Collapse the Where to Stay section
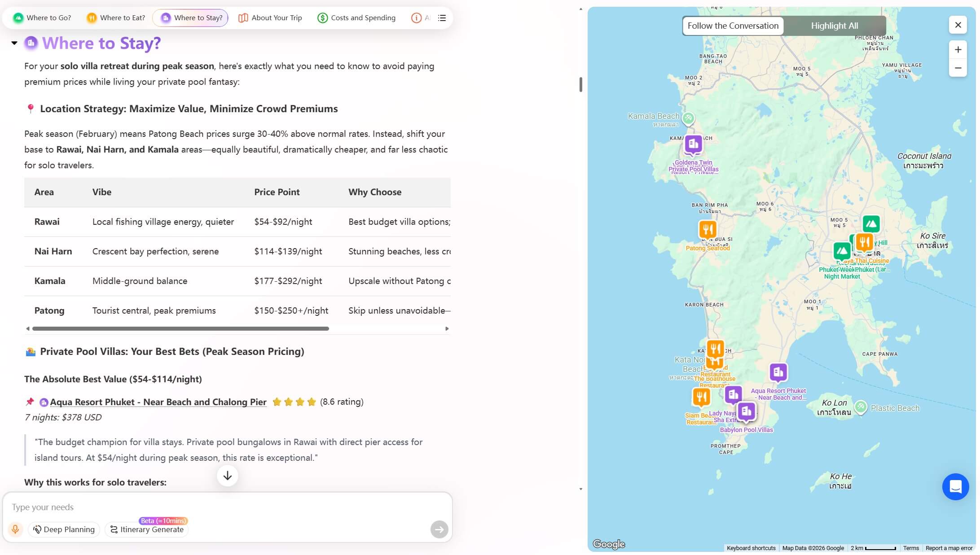The image size is (980, 555). click(14, 43)
